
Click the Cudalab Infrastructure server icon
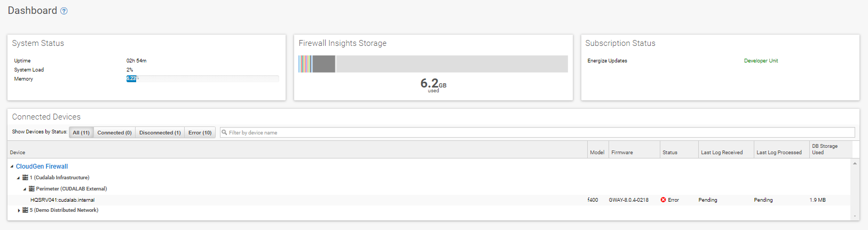[25, 178]
